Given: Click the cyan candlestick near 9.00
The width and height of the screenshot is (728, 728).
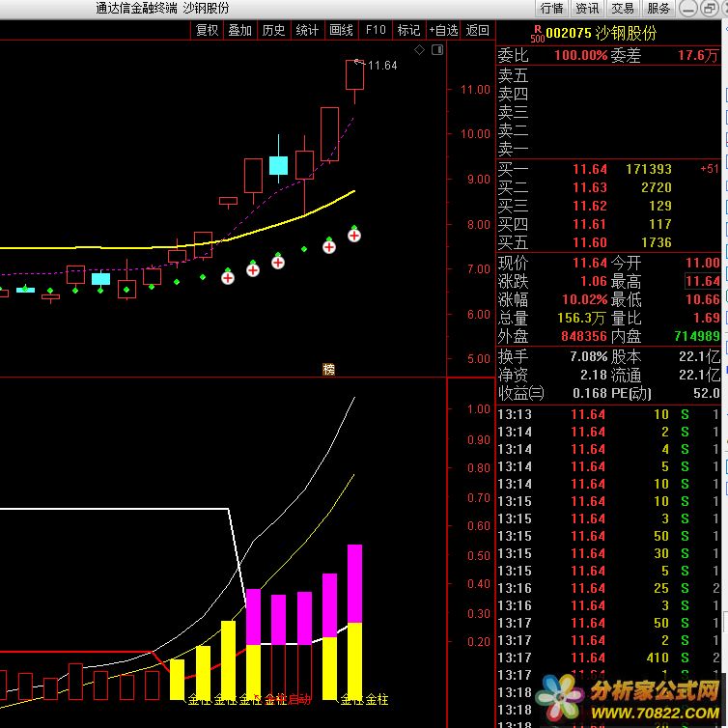Looking at the screenshot, I should tap(278, 165).
